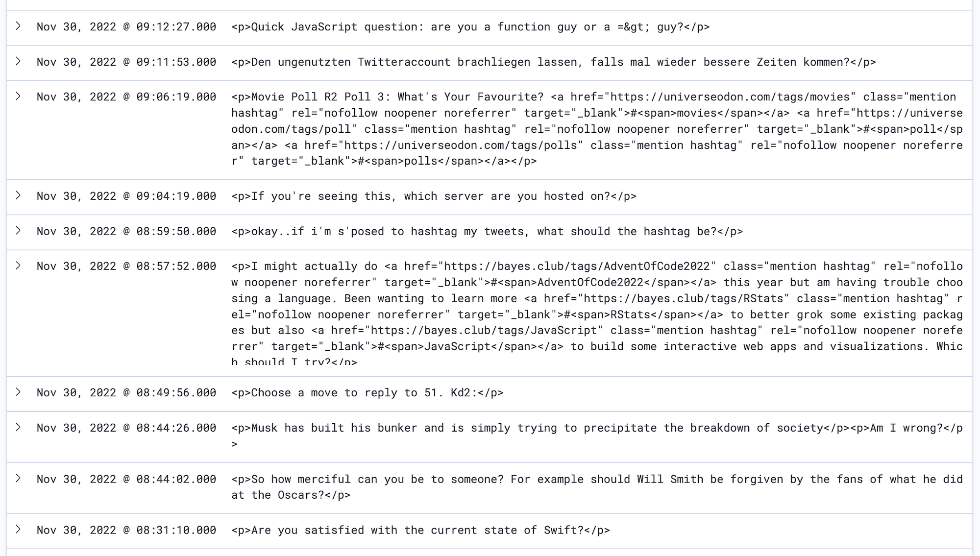Select the 08:57:52.000 timestamp cell
The width and height of the screenshot is (980, 556).
[126, 266]
